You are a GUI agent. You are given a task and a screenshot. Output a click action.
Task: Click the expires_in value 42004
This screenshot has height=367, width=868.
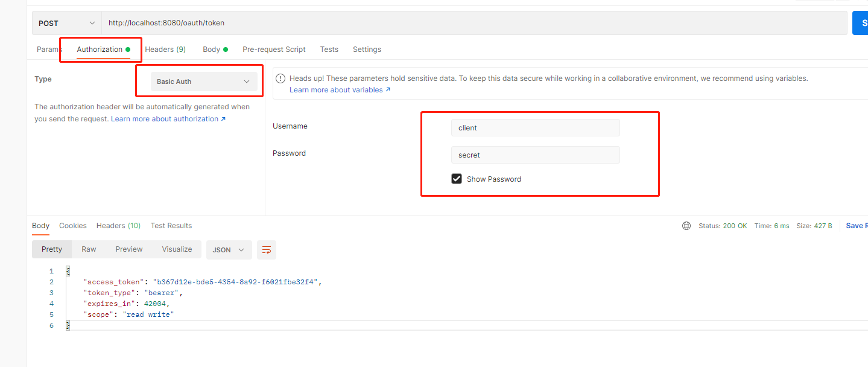tap(156, 304)
